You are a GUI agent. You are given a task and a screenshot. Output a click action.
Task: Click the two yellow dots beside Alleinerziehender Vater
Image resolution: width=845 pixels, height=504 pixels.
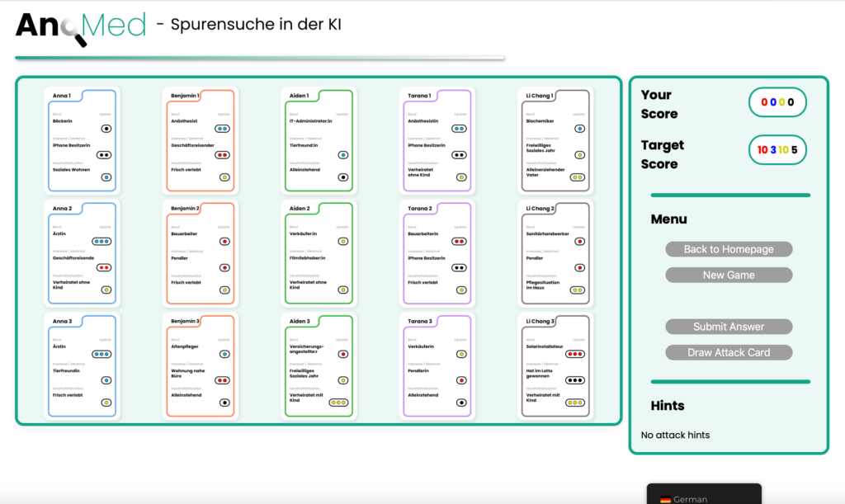(578, 177)
